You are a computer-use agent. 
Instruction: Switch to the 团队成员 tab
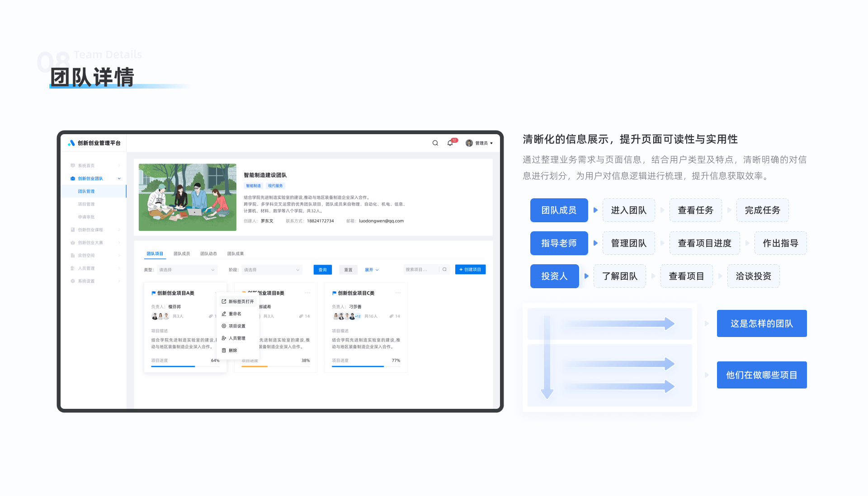(182, 254)
